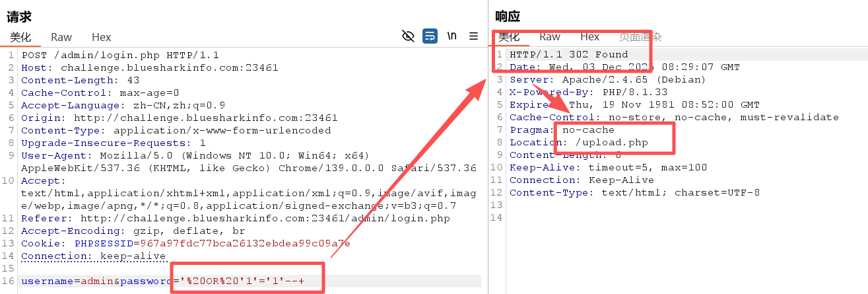Click the Location: /upload.php response header
This screenshot has height=294, width=868.
[x=579, y=143]
